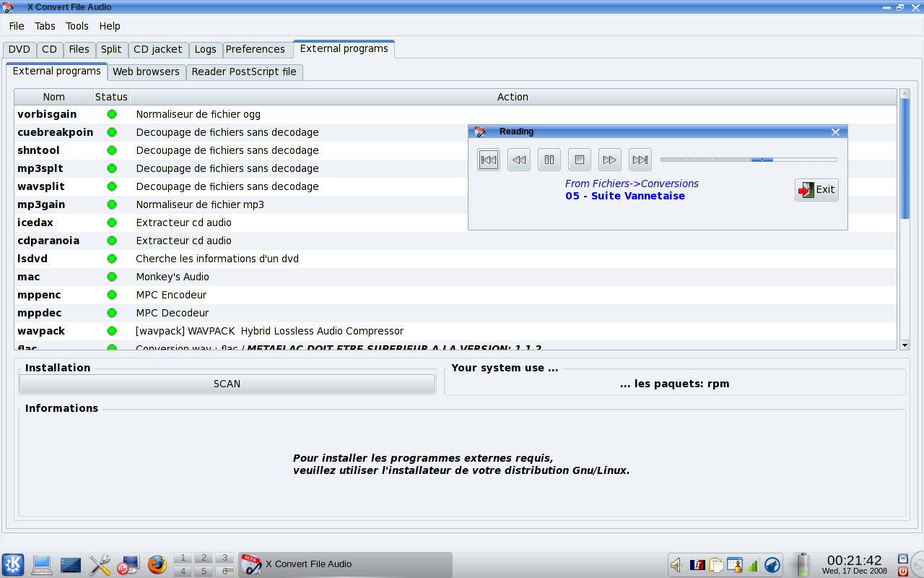Click the green status dot for vorbisgain
924x578 pixels.
[112, 114]
